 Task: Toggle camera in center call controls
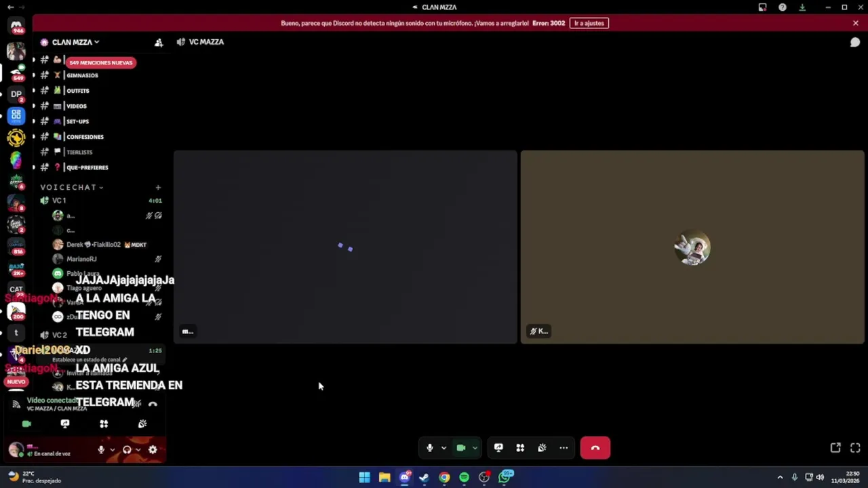point(461,448)
